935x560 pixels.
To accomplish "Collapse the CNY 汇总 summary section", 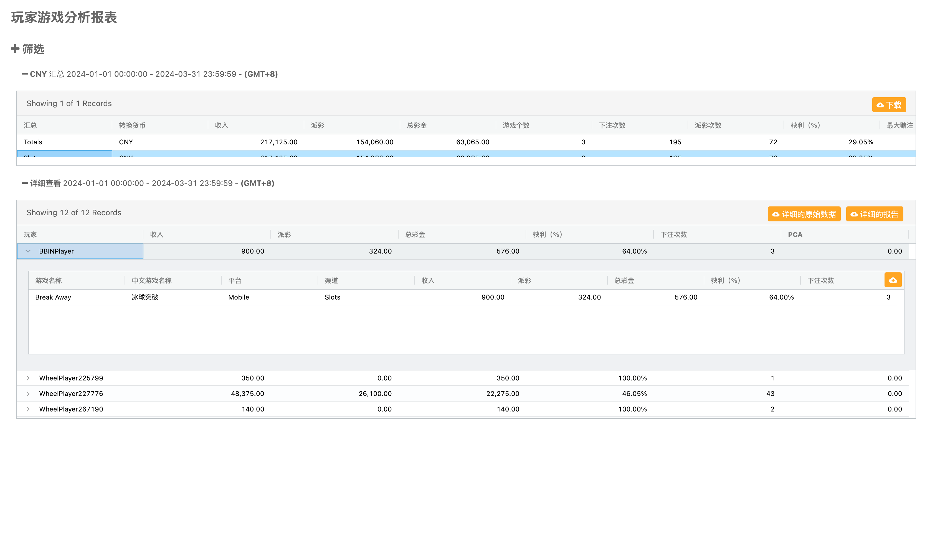I will (x=25, y=74).
